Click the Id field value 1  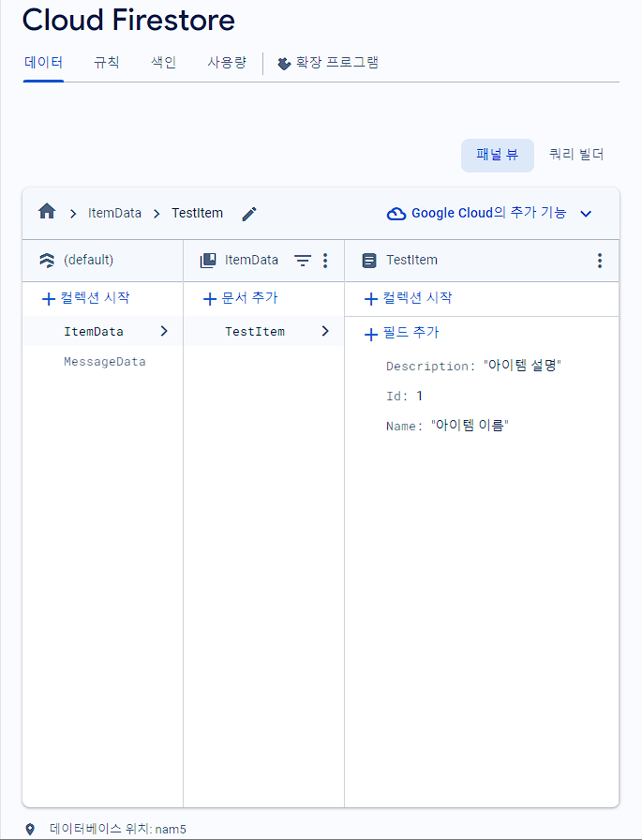tap(419, 396)
